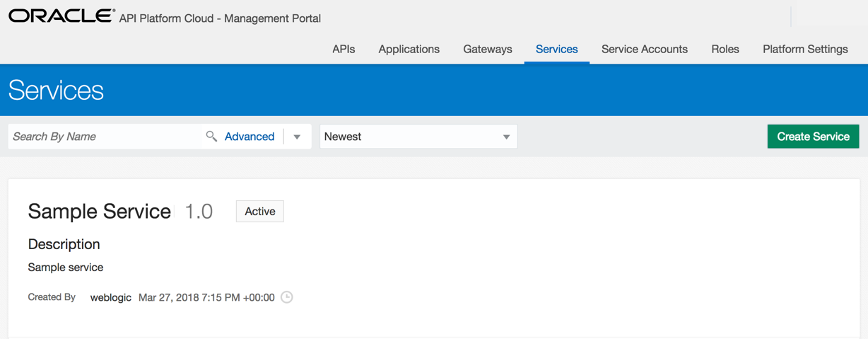Open Platform Settings tab
This screenshot has width=868, height=339.
click(805, 49)
